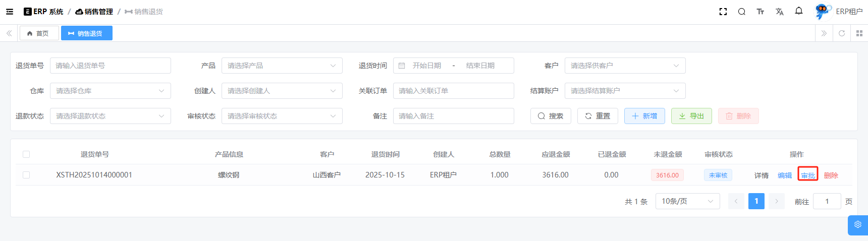Open the language translation icon
868x241 pixels.
click(x=779, y=12)
